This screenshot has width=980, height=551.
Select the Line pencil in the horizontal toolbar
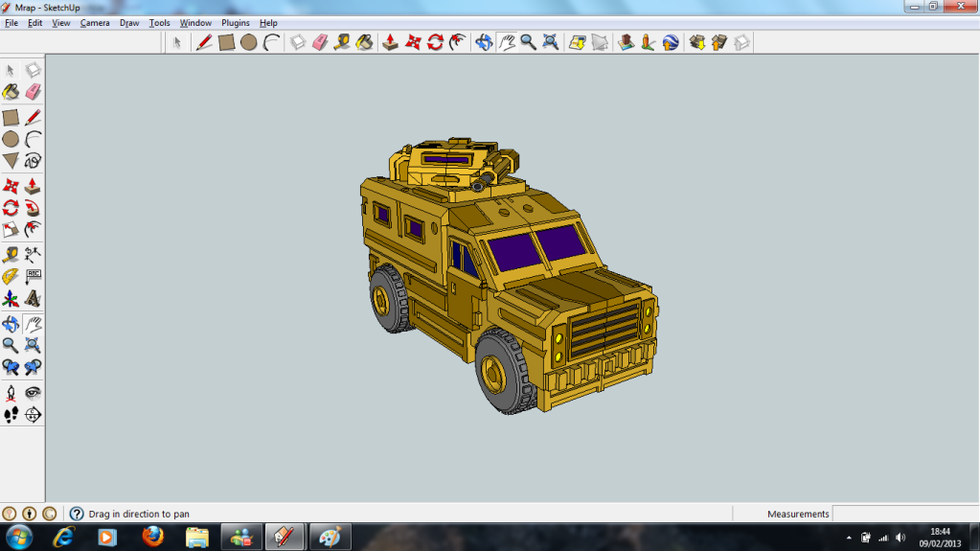204,42
